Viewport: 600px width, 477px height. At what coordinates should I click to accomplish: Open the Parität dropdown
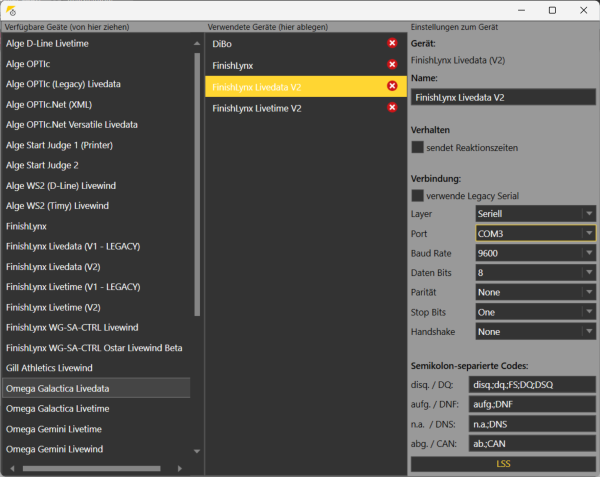coord(535,292)
